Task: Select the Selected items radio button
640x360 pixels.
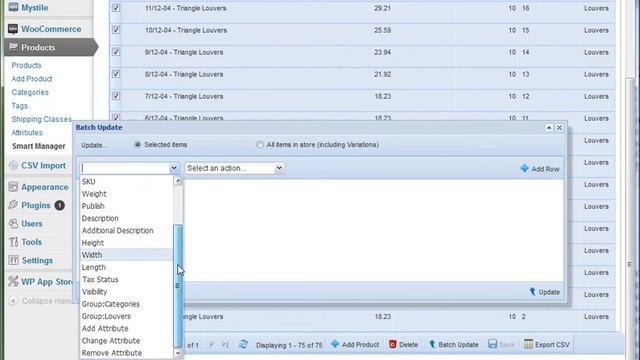Action: pos(138,144)
